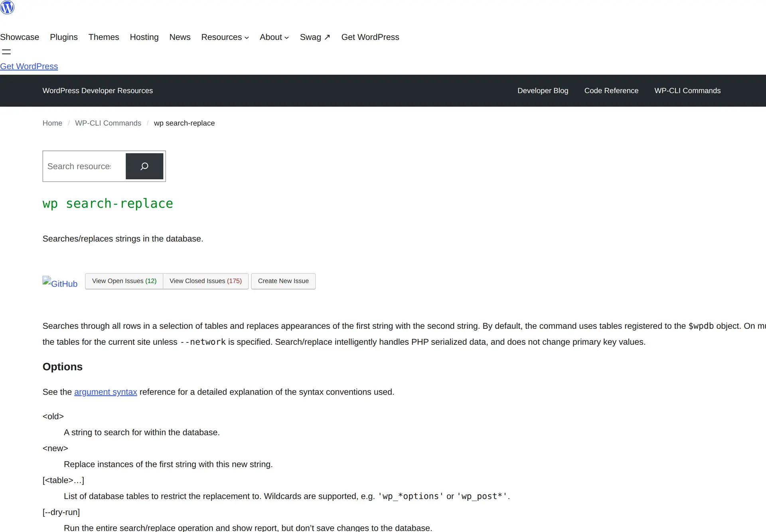Open the News page
The width and height of the screenshot is (766, 532).
(x=180, y=37)
